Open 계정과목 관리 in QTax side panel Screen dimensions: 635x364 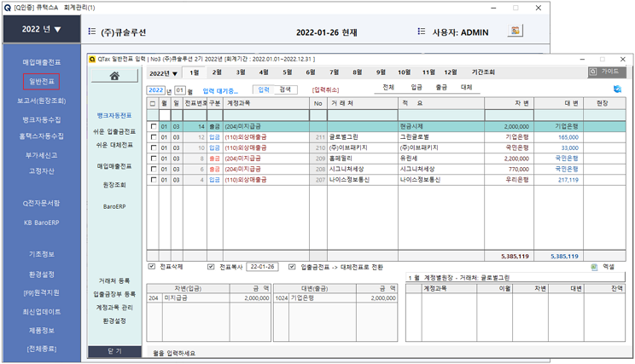coord(114,308)
